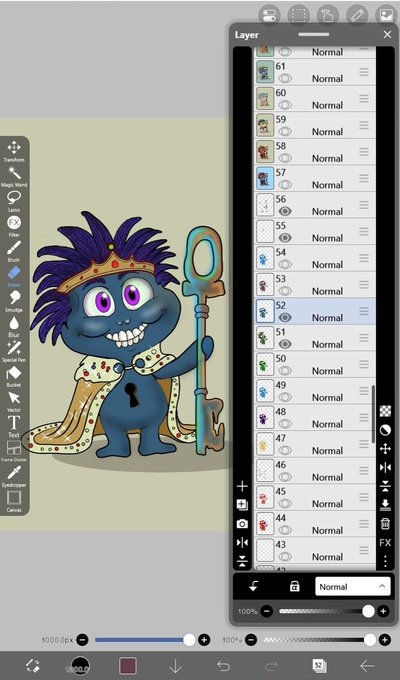400x680 pixels.
Task: Select layer 59 row
Action: point(315,125)
